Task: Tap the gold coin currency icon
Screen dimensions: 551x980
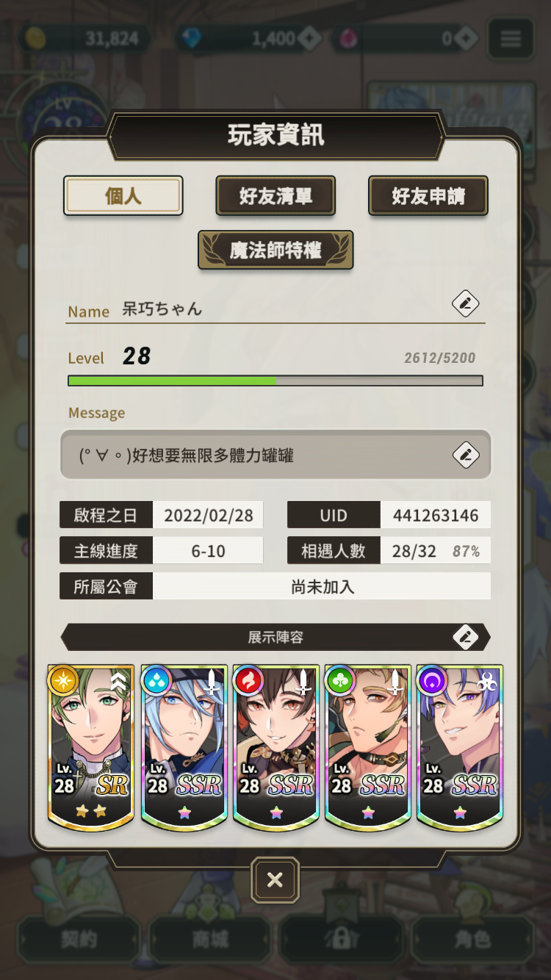Action: click(36, 38)
